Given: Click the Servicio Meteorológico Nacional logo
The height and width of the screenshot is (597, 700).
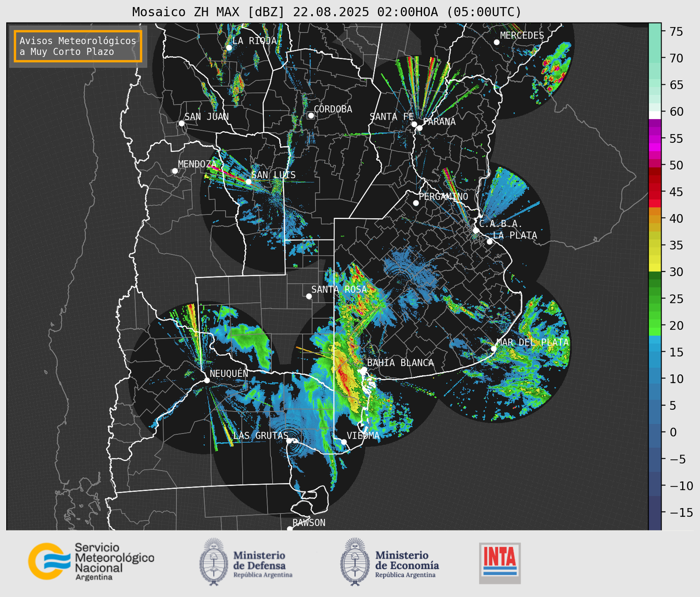Looking at the screenshot, I should [x=91, y=561].
